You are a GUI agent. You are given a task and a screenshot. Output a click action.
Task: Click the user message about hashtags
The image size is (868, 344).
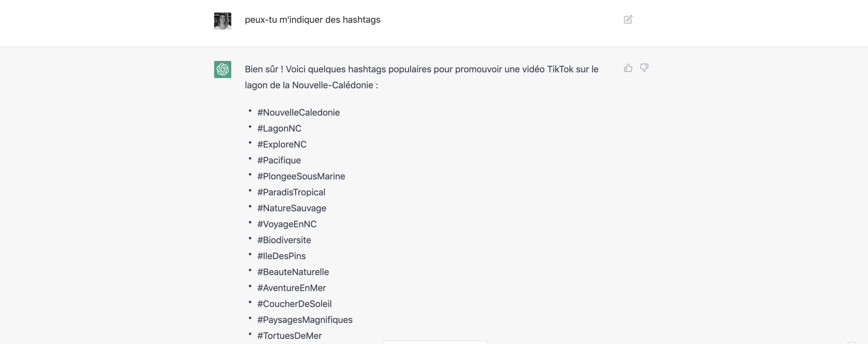click(x=312, y=20)
